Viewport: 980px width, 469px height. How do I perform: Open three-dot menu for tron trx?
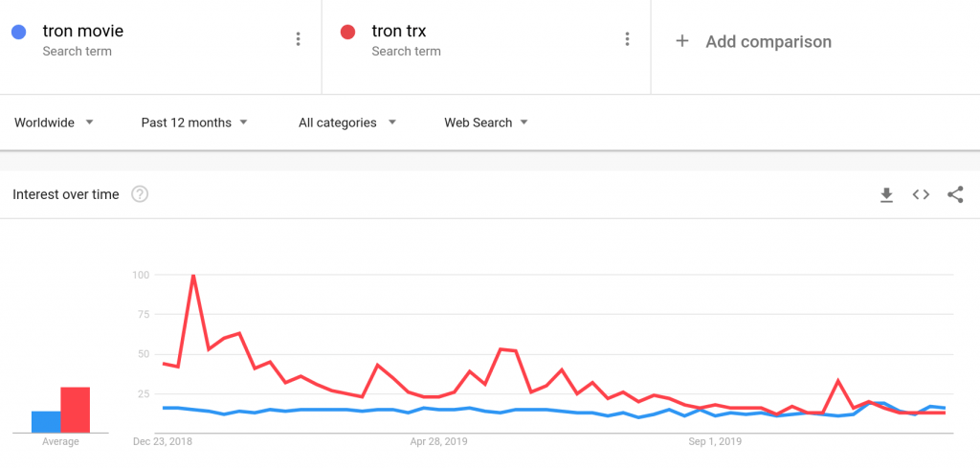pos(627,39)
